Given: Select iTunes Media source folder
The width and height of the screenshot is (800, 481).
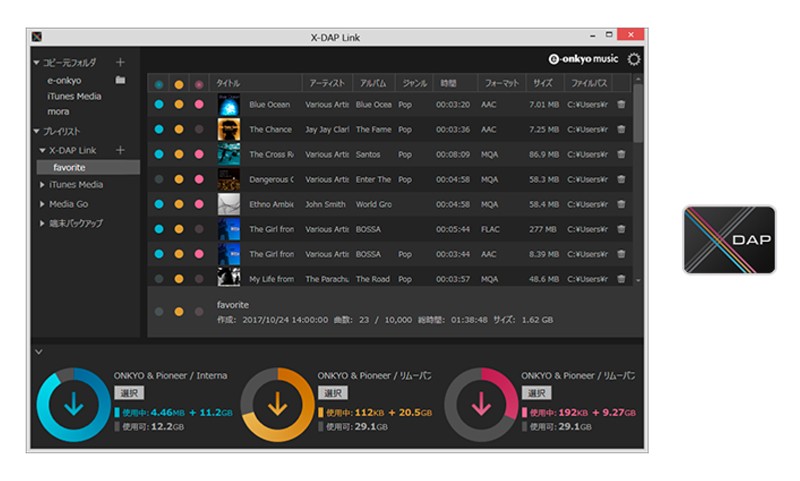Looking at the screenshot, I should pos(74,96).
